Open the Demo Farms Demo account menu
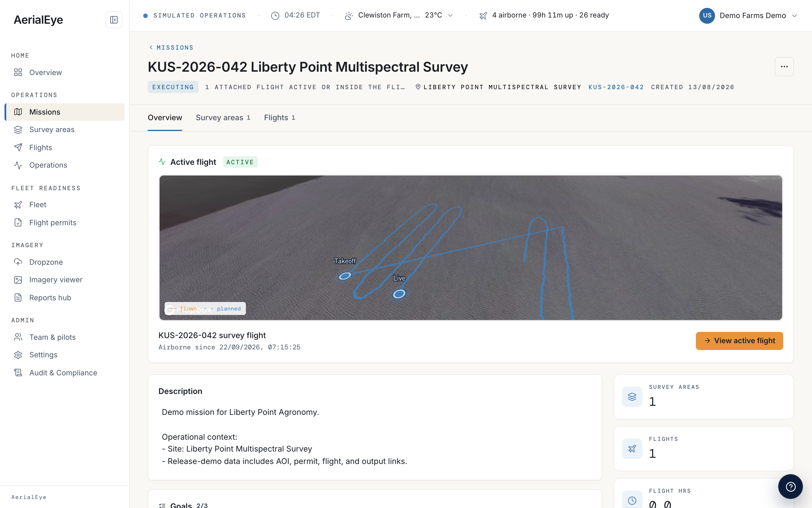Viewport: 812px width, 508px height. [x=748, y=16]
